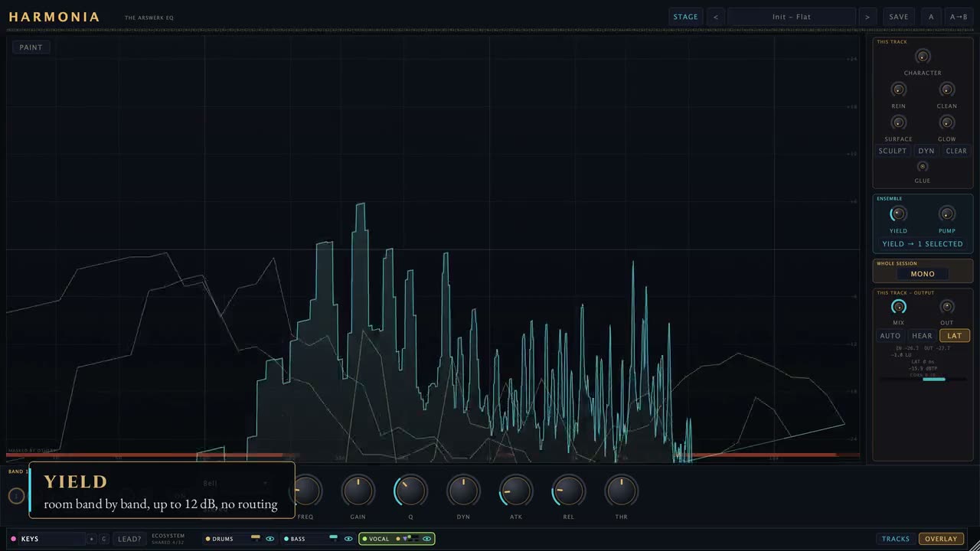Select the VOCAL track chip

[x=397, y=539]
